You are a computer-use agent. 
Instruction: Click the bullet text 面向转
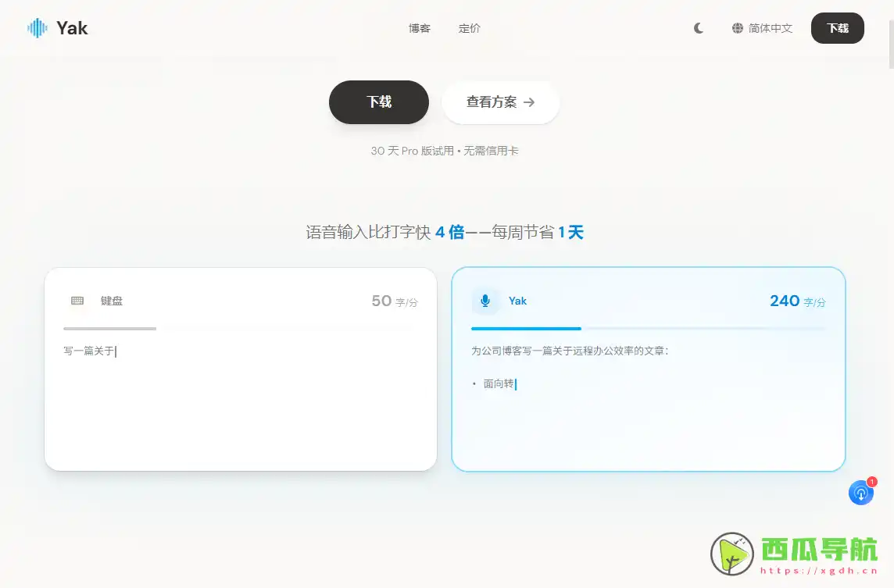pos(499,384)
